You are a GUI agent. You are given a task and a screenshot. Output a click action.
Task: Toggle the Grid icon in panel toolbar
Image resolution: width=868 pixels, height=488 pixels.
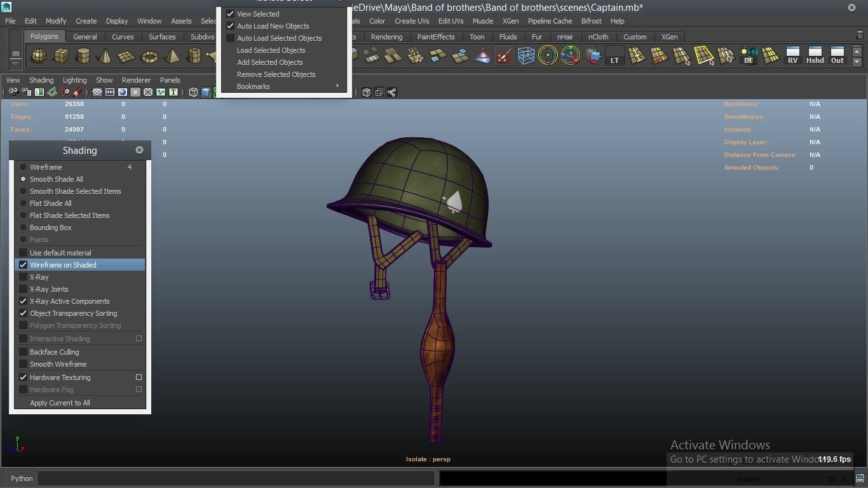click(x=97, y=92)
